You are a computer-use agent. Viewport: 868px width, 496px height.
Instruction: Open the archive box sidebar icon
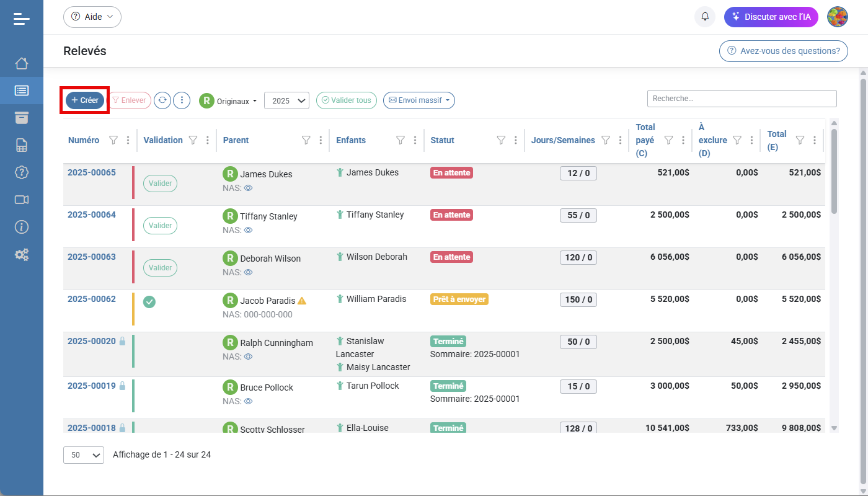point(22,118)
